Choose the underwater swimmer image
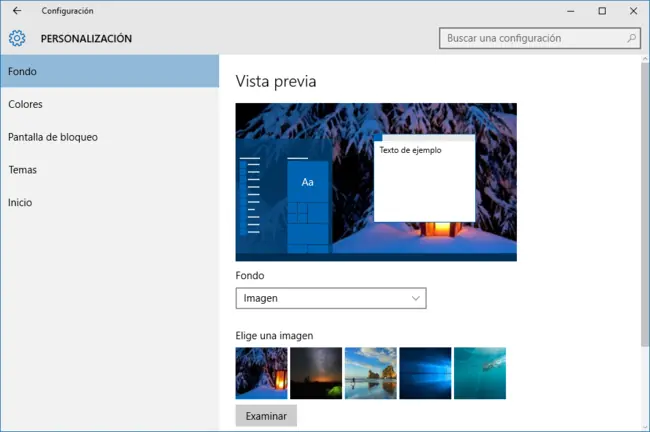Screen dimensions: 650x432 point(480,373)
